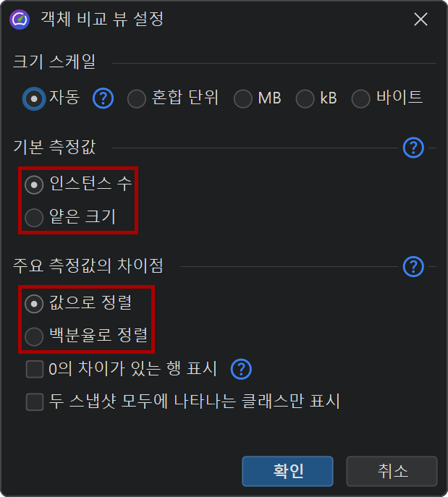Select the 혼합 단위 radio button

[x=137, y=98]
